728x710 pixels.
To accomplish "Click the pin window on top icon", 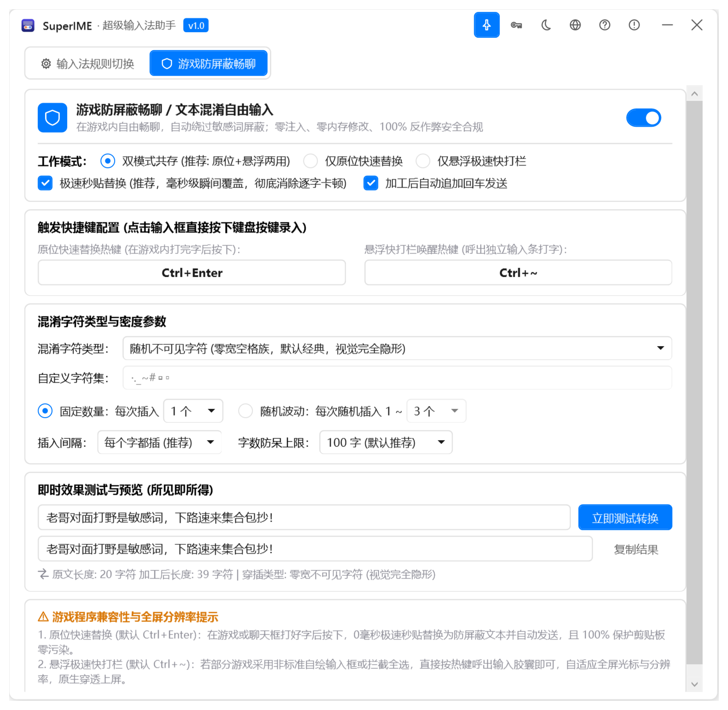I will pos(487,25).
